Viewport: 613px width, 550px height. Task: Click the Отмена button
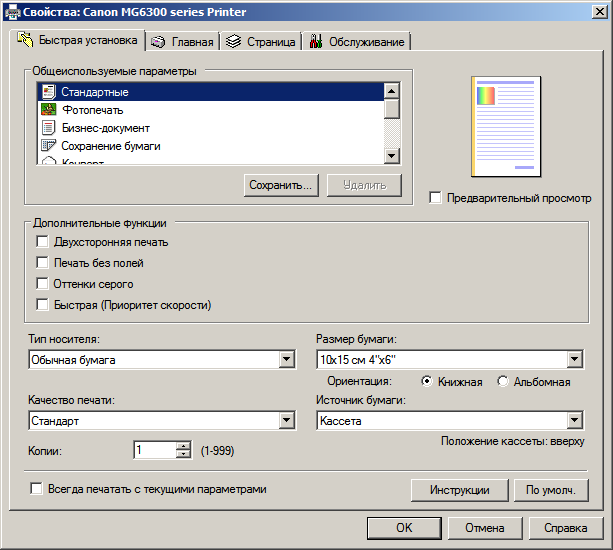[x=485, y=528]
